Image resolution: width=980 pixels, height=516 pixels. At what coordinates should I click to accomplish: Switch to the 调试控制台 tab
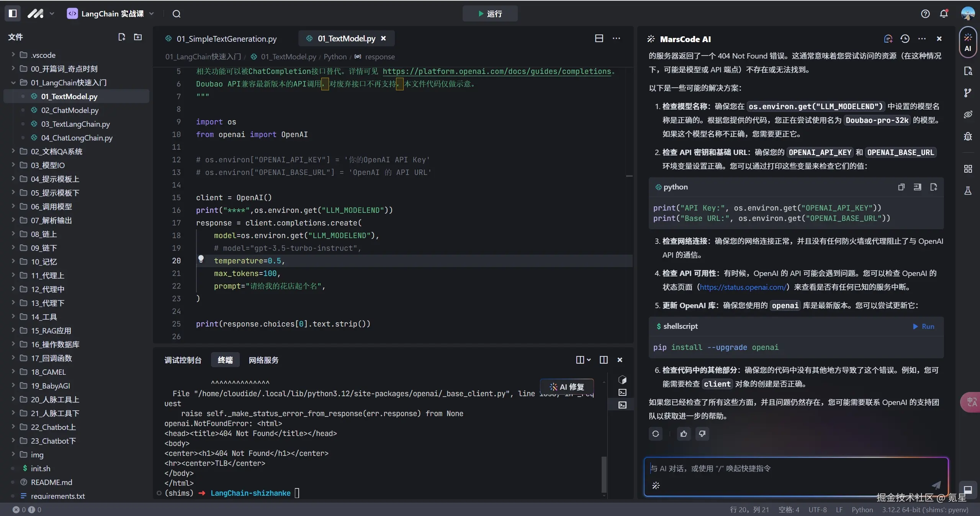tap(183, 360)
